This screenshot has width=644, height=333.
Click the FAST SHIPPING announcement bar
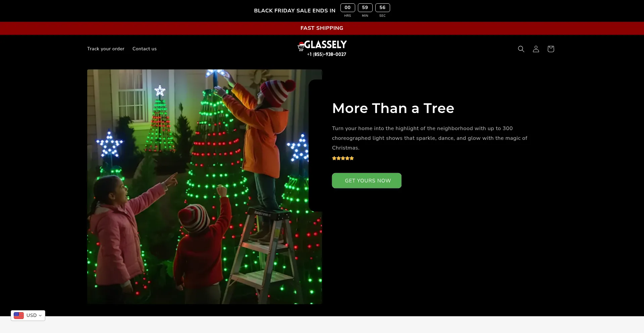[322, 28]
